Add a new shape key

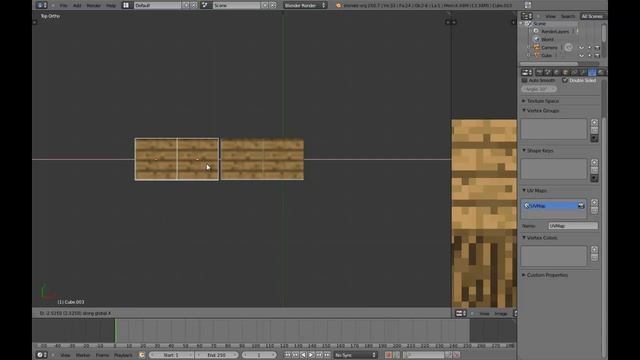(x=594, y=162)
